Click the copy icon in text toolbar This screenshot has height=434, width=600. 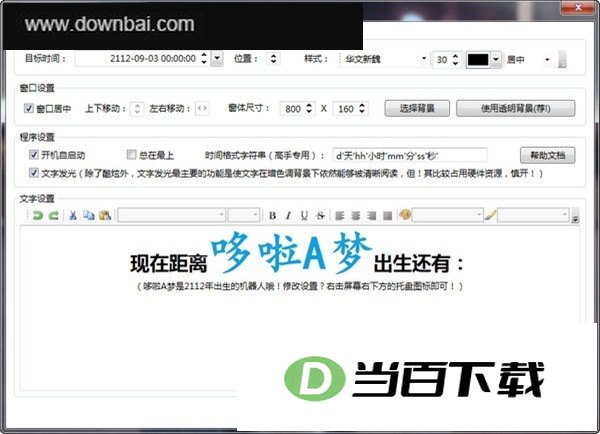89,215
